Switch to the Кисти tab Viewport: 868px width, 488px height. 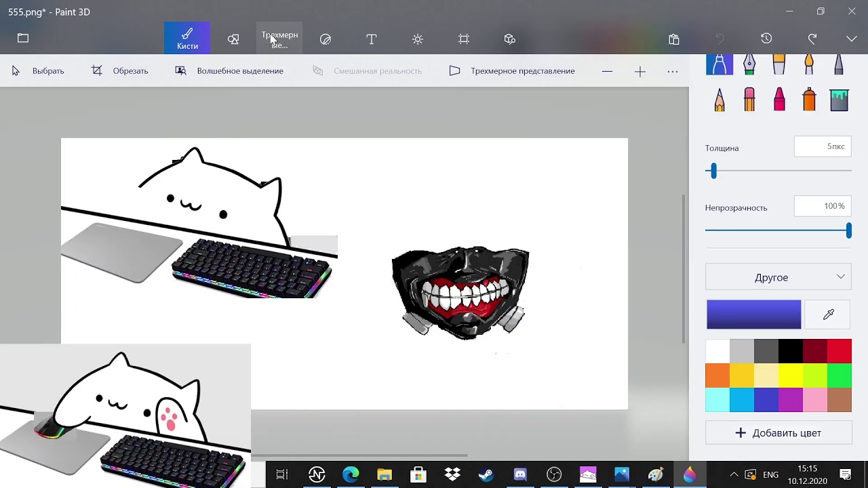(187, 38)
